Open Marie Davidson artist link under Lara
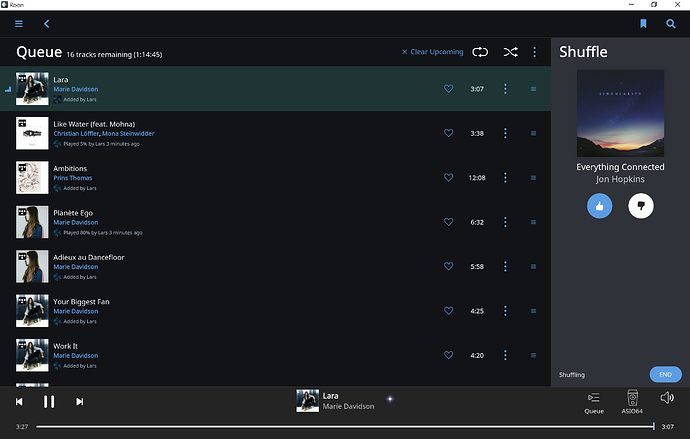The height and width of the screenshot is (439, 690). pos(76,89)
